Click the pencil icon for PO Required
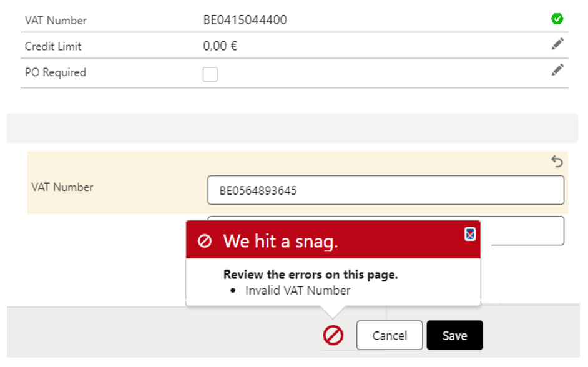Screen dimensions: 588x367 click(x=557, y=70)
